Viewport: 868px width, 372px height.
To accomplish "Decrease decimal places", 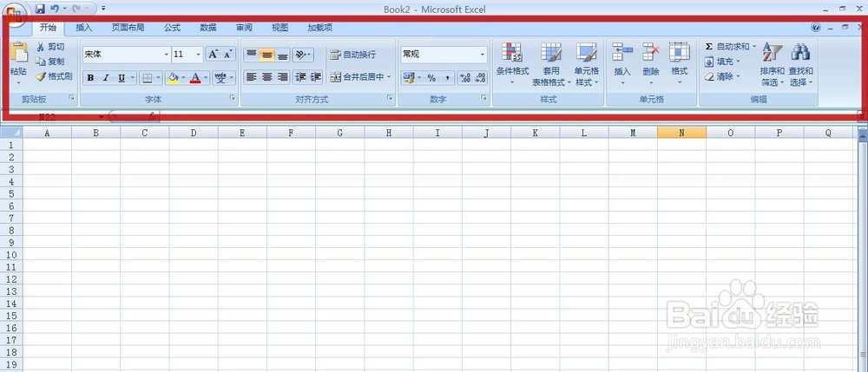I will [x=480, y=78].
